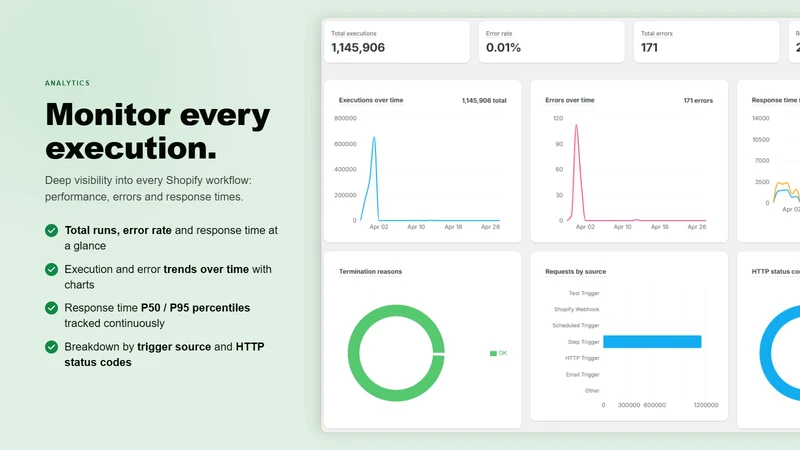Click the 'Monitor every execution.' heading
The image size is (800, 450).
(158, 131)
